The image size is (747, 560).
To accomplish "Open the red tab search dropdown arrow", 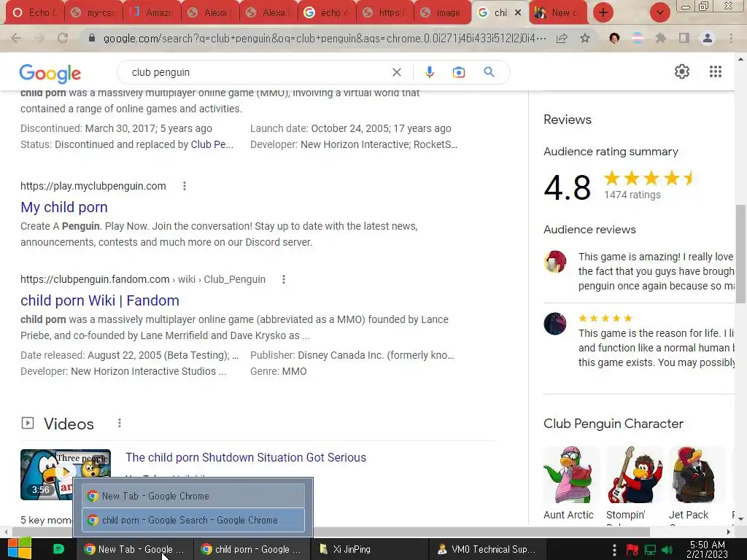I will [659, 13].
